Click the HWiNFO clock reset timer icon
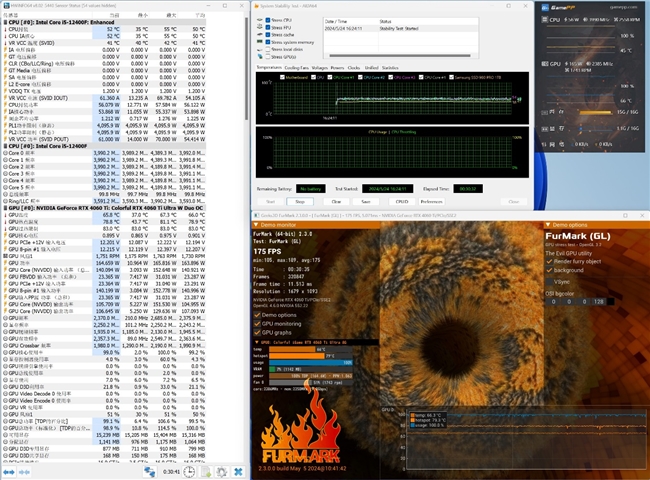 point(189,472)
